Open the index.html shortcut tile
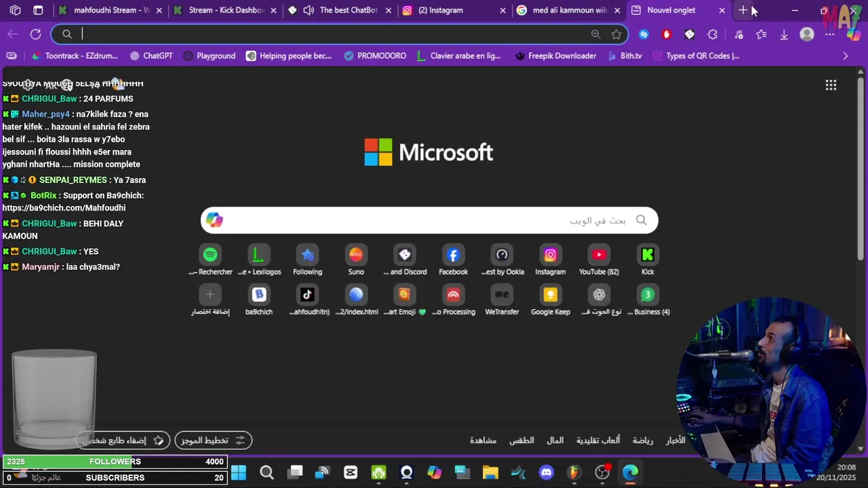 point(356,300)
